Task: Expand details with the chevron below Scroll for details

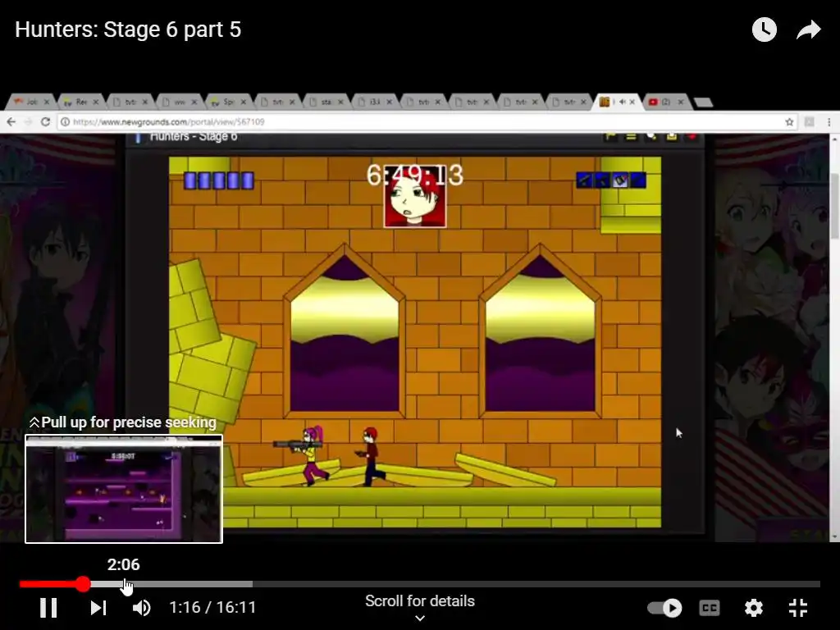Action: pyautogui.click(x=420, y=619)
